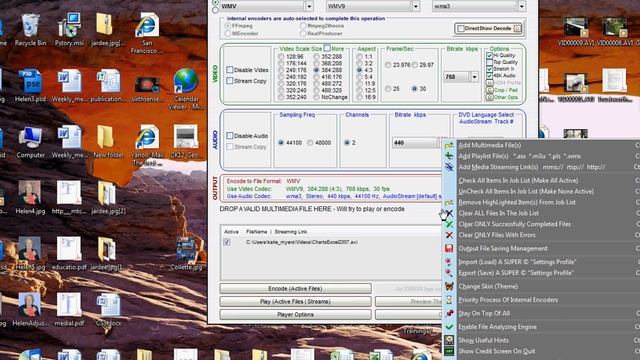Uncheck the active box for ChartsExcel2007.avi
640x360 pixels.
coord(227,242)
